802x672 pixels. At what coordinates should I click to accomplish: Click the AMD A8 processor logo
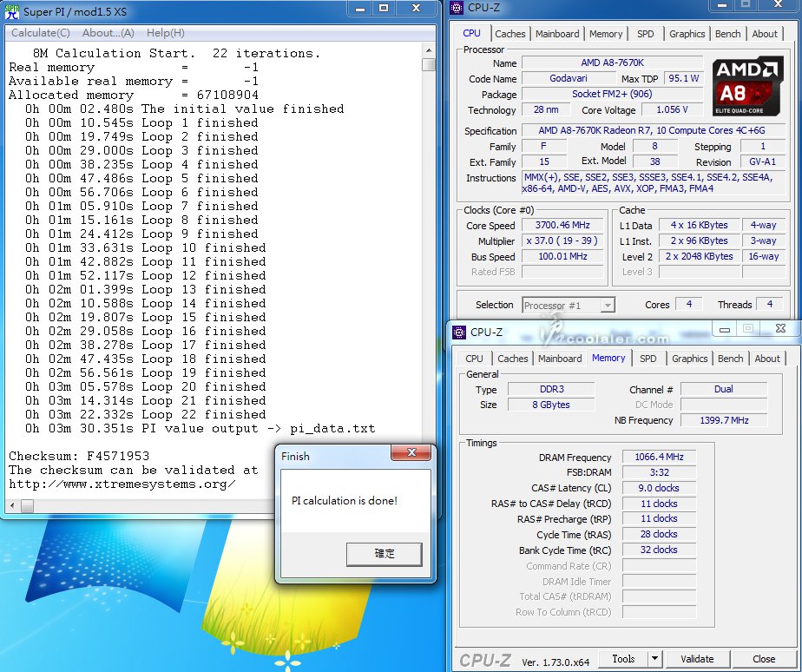(748, 86)
